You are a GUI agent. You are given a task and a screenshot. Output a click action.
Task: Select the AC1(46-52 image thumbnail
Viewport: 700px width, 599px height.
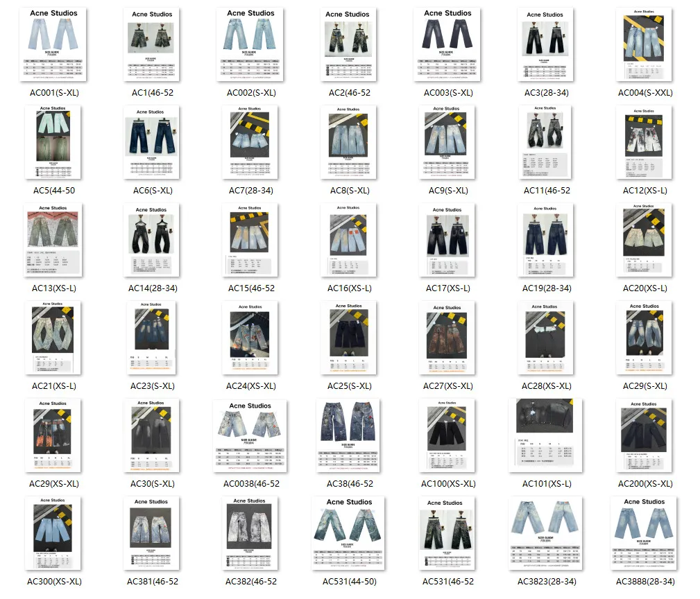point(151,44)
